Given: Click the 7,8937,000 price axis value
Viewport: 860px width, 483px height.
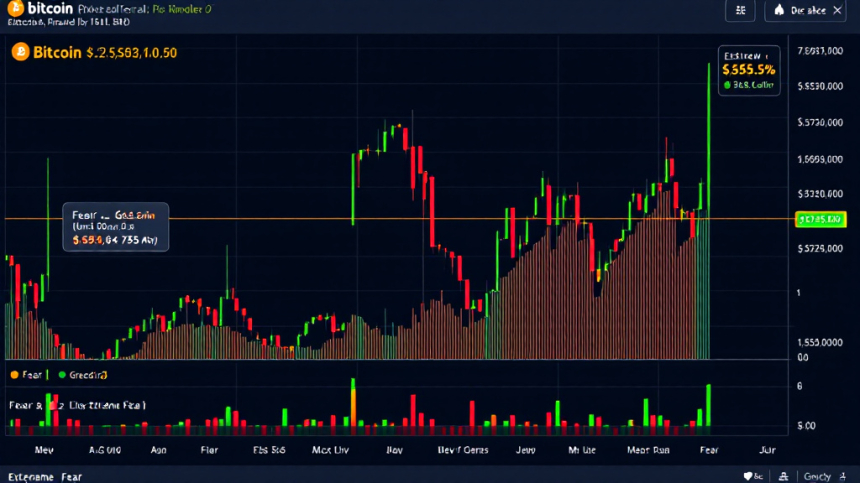Looking at the screenshot, I should 820,51.
